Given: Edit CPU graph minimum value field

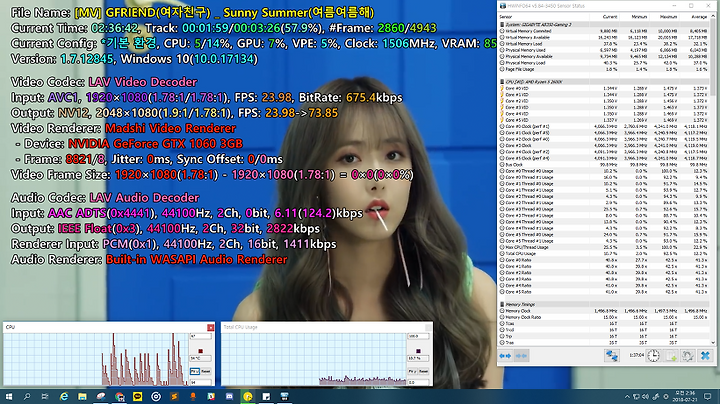Looking at the screenshot, I should click(x=200, y=382).
